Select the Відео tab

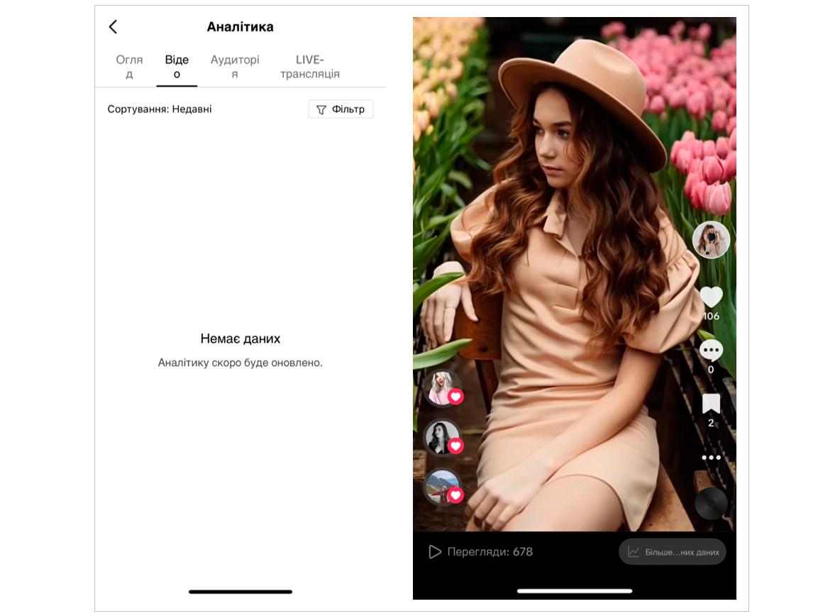click(x=177, y=67)
